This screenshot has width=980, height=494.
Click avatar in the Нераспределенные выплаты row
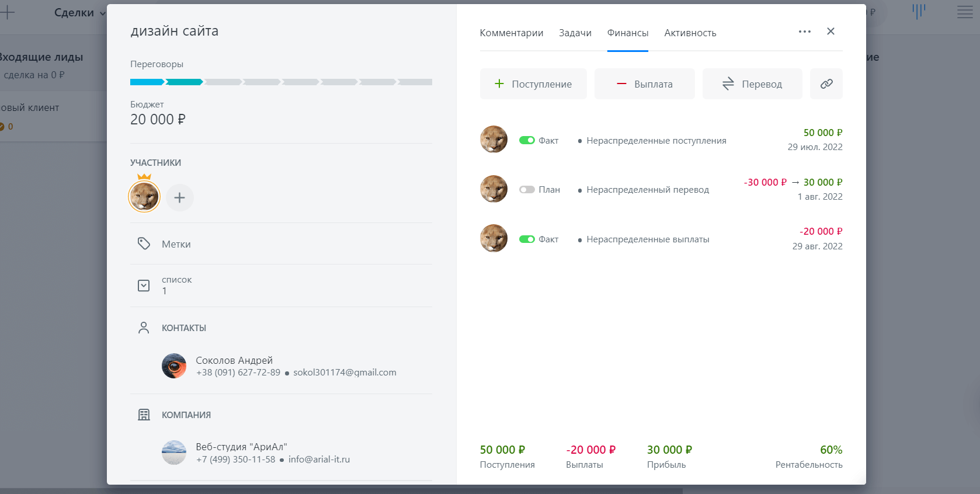[494, 238]
